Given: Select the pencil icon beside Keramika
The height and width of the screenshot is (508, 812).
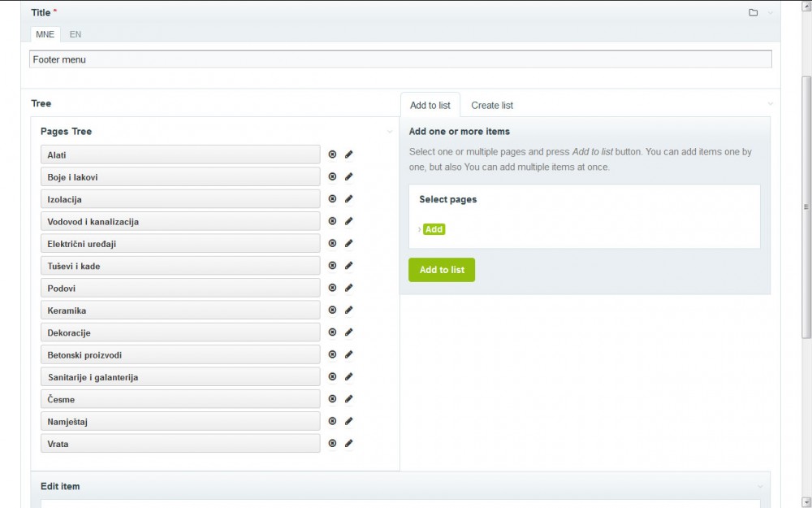Looking at the screenshot, I should click(349, 309).
